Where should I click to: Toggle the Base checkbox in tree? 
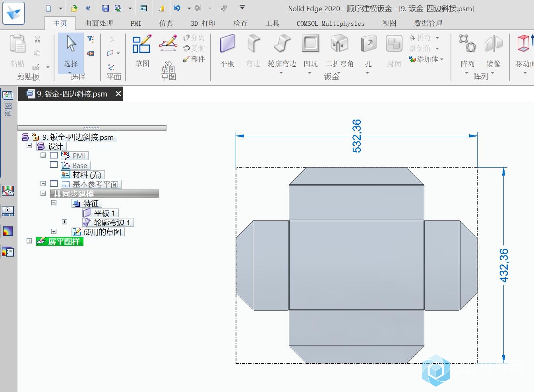tap(54, 165)
